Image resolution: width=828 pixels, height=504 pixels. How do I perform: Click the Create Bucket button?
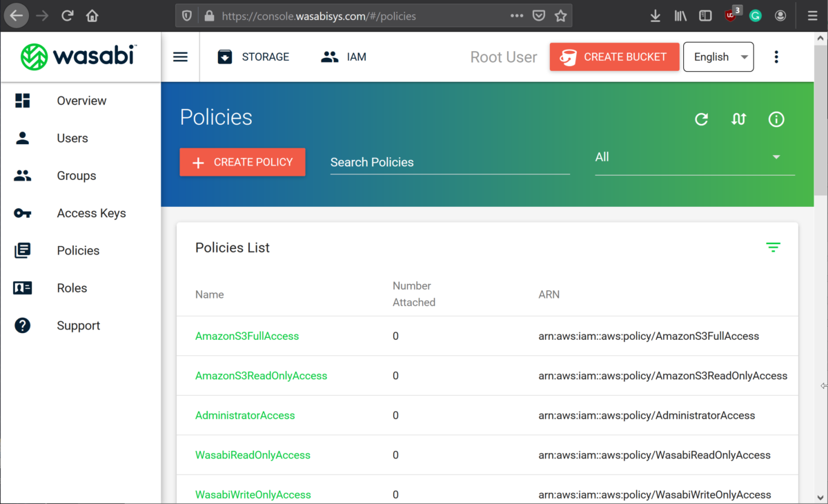(x=614, y=57)
